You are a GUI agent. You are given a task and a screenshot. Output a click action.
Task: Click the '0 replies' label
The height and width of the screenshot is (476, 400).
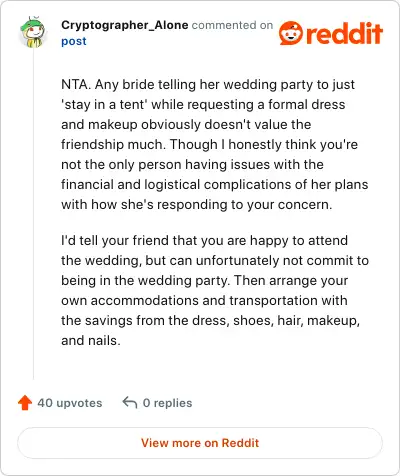pyautogui.click(x=167, y=403)
